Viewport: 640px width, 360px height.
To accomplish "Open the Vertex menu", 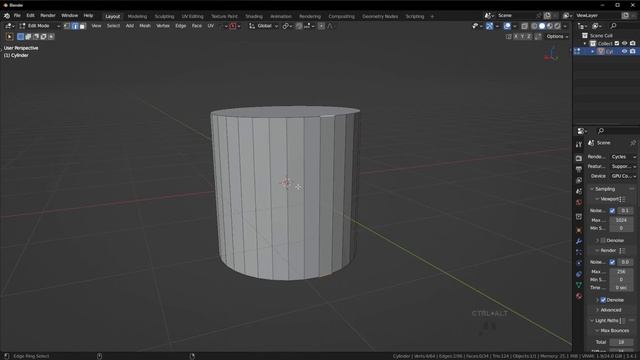I will (163, 26).
